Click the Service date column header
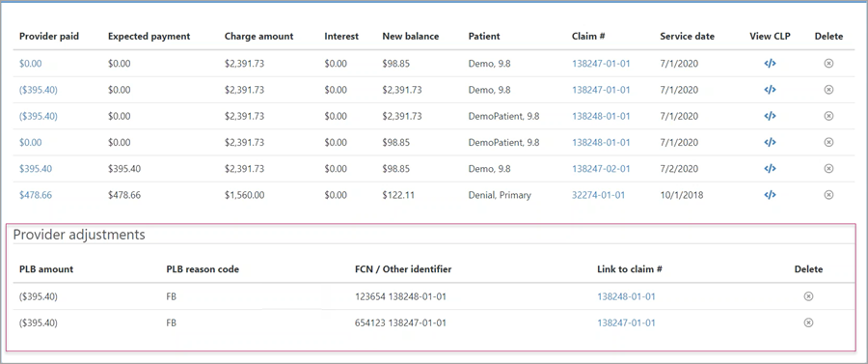The image size is (868, 364). click(687, 36)
